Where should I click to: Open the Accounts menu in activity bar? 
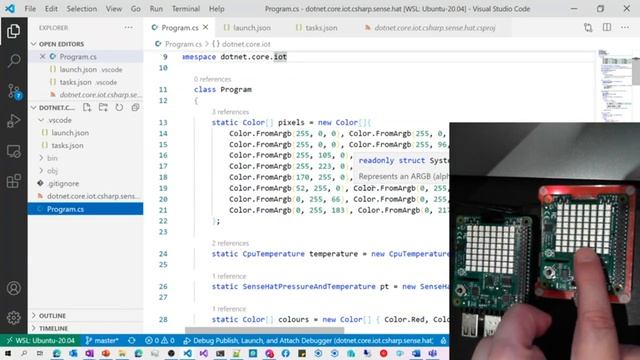click(x=13, y=288)
